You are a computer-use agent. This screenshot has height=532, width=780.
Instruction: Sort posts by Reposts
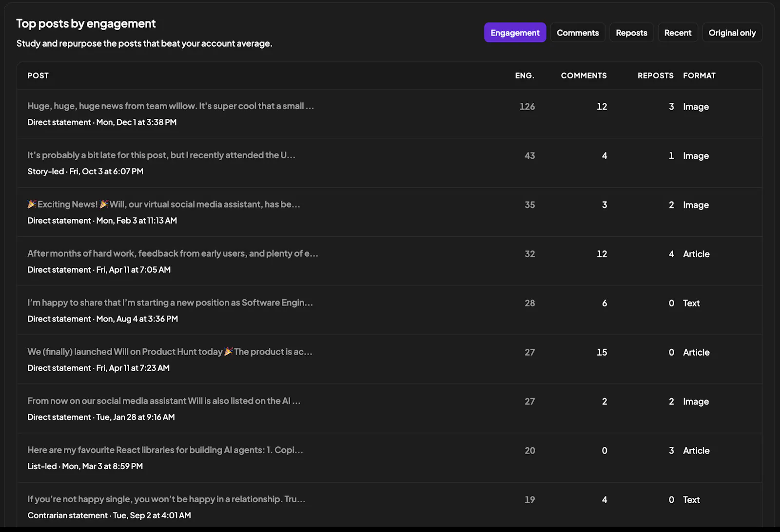coord(631,33)
